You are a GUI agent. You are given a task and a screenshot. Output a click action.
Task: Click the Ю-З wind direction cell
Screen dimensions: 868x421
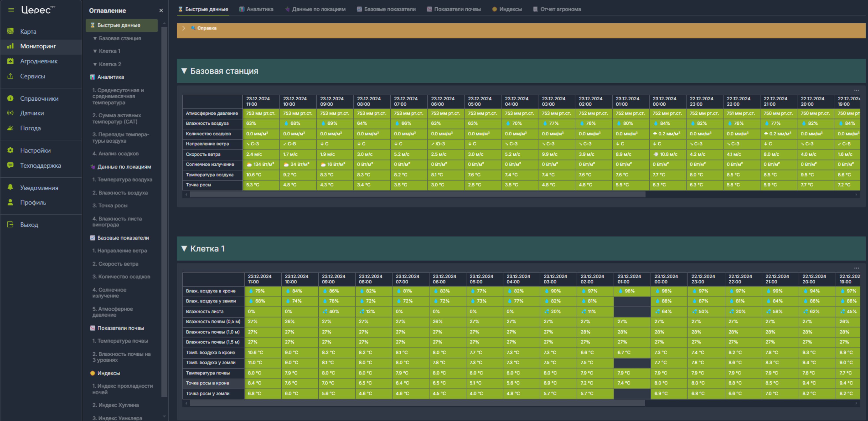(x=445, y=144)
